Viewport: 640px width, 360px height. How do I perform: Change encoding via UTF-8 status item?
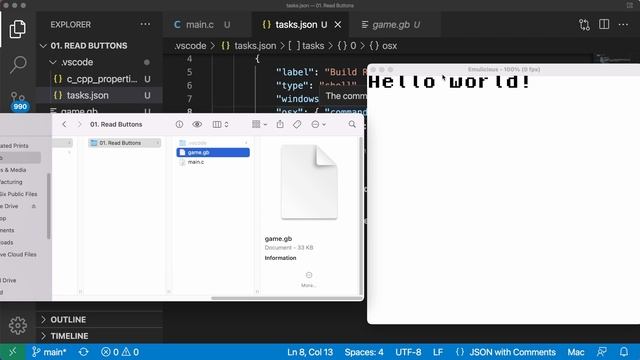click(x=408, y=352)
